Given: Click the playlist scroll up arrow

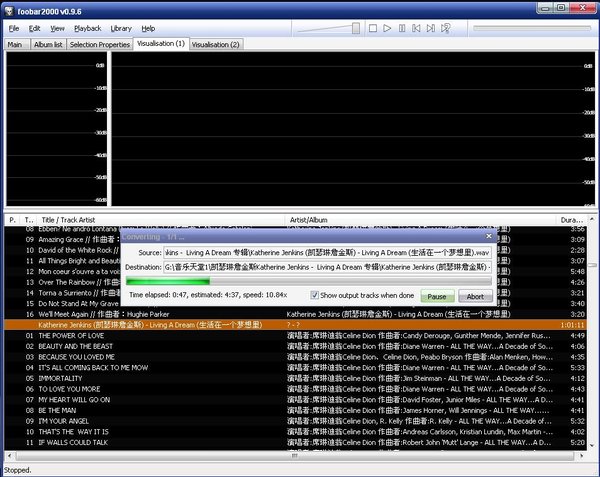Looking at the screenshot, I should (x=592, y=219).
